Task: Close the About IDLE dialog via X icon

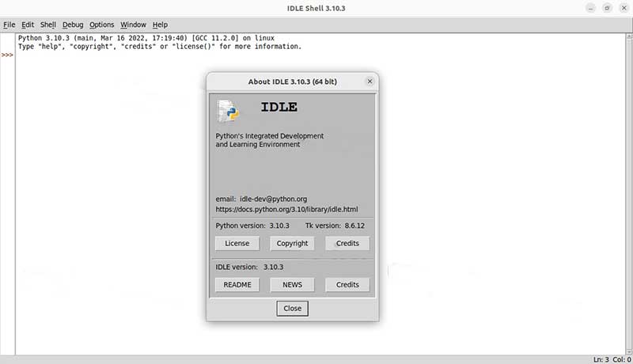Action: click(x=370, y=82)
